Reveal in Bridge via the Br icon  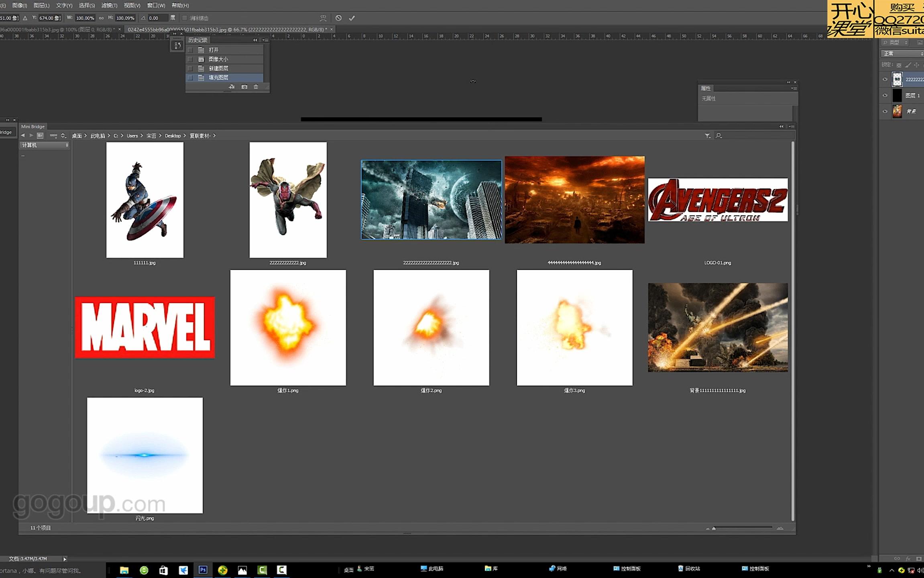40,136
